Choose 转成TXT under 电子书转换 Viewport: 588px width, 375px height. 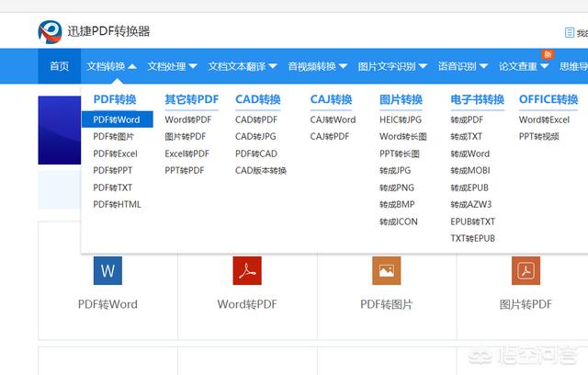[x=466, y=137]
